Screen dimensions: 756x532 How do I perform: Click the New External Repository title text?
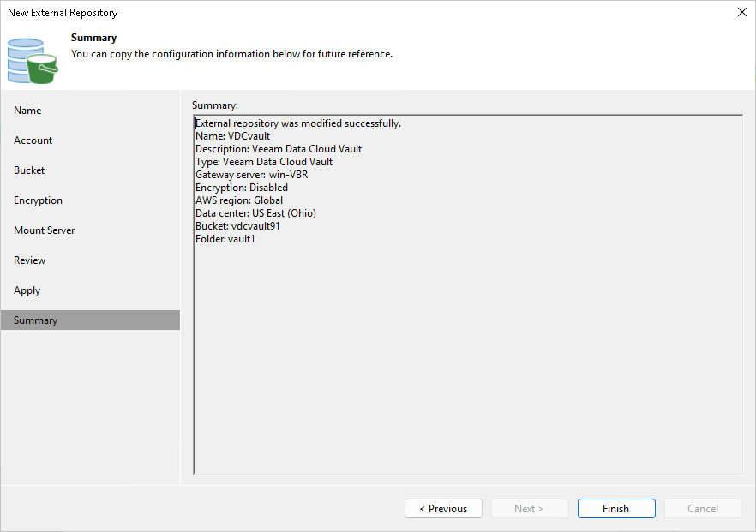[63, 13]
